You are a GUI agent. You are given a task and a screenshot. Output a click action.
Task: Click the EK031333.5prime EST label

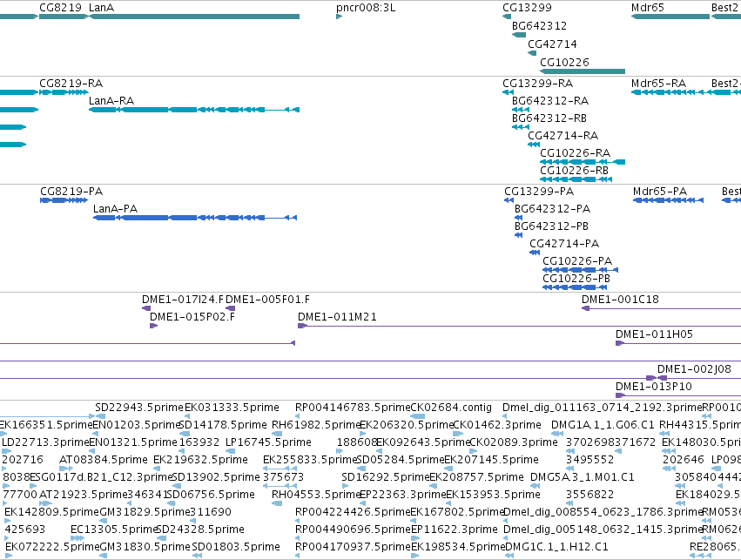tap(232, 408)
